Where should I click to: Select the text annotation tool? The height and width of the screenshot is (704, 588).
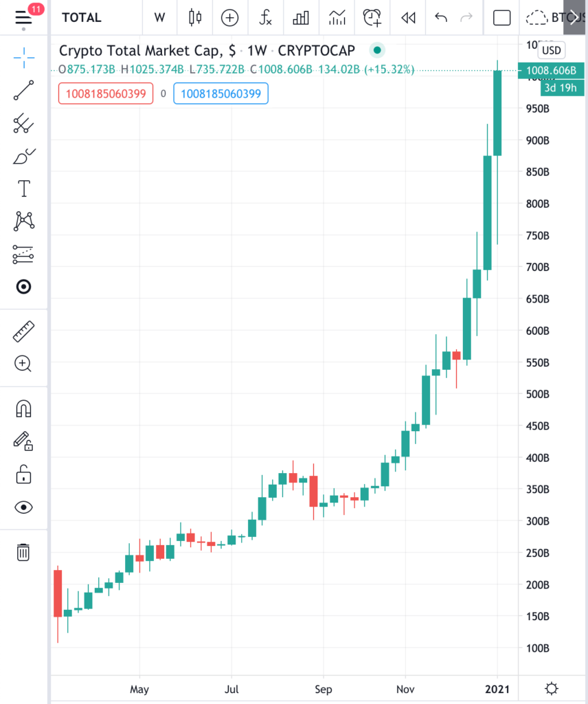click(x=23, y=188)
